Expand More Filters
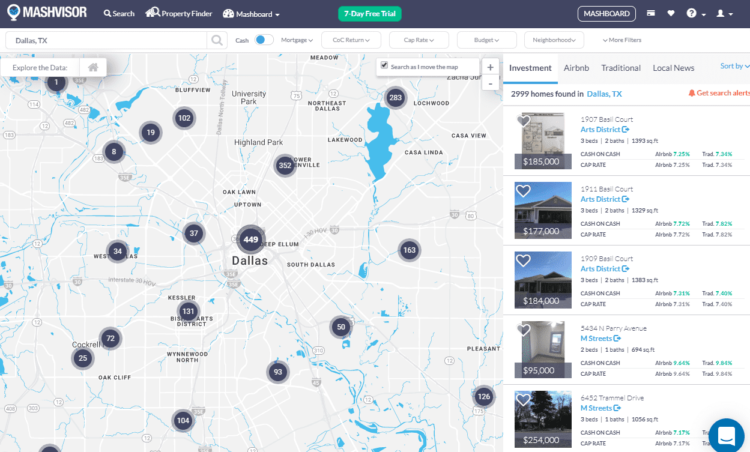 tap(622, 40)
